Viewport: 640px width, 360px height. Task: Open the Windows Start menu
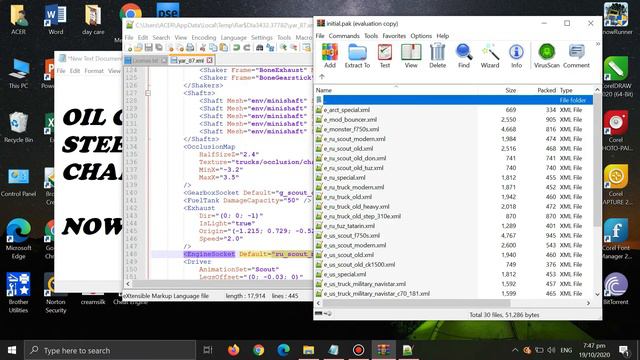[x=12, y=350]
